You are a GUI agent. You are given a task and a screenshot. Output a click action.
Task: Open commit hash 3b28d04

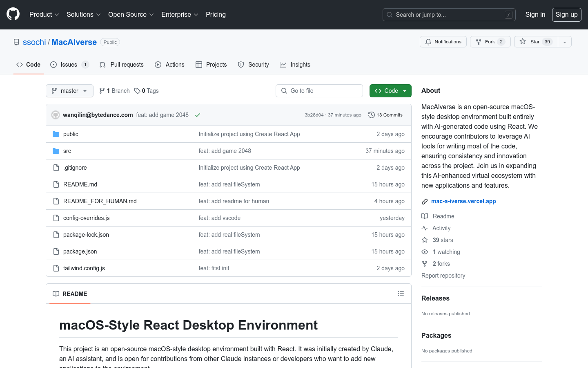[x=314, y=115]
